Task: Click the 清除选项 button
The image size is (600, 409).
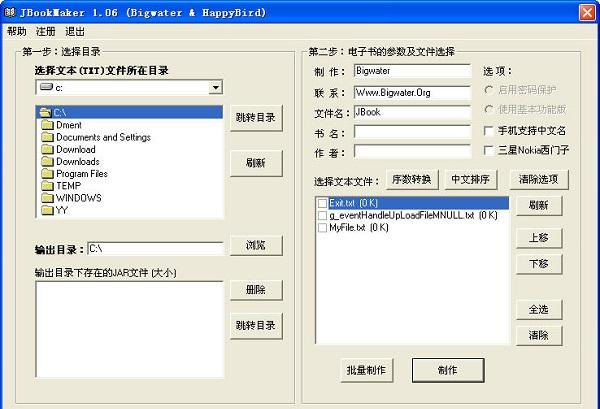Action: [x=539, y=179]
